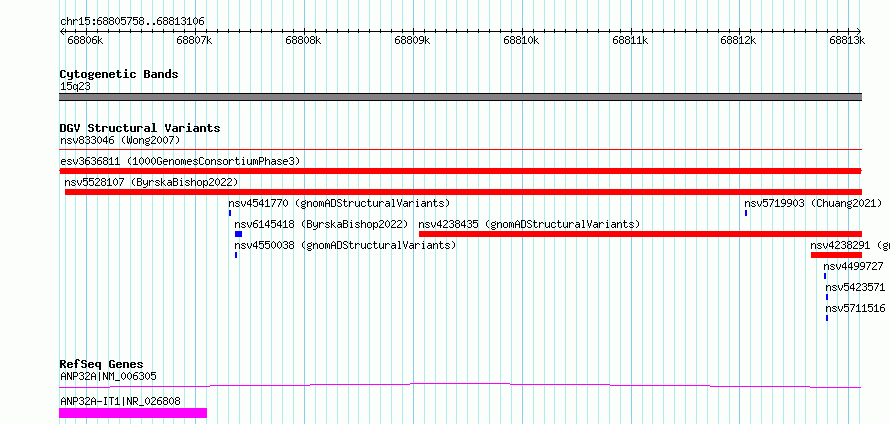The image size is (890, 424).
Task: Open the ANP32A-IT1|NR_026808 gene label
Action: point(120,401)
